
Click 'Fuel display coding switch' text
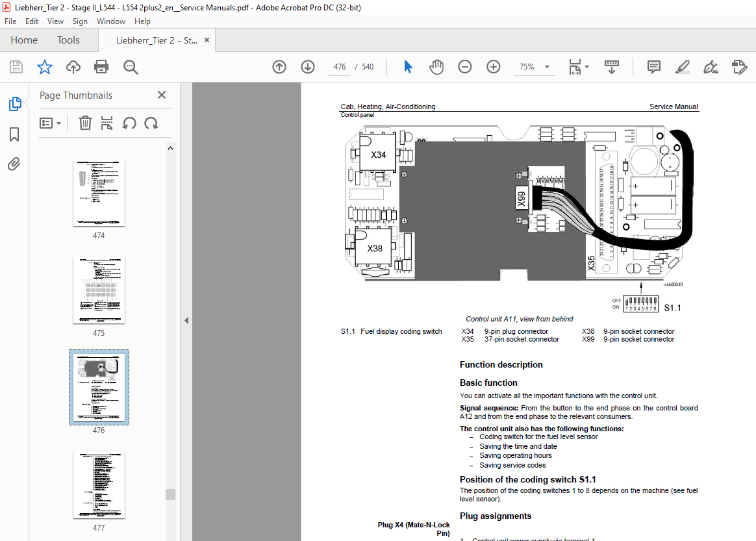pyautogui.click(x=401, y=332)
